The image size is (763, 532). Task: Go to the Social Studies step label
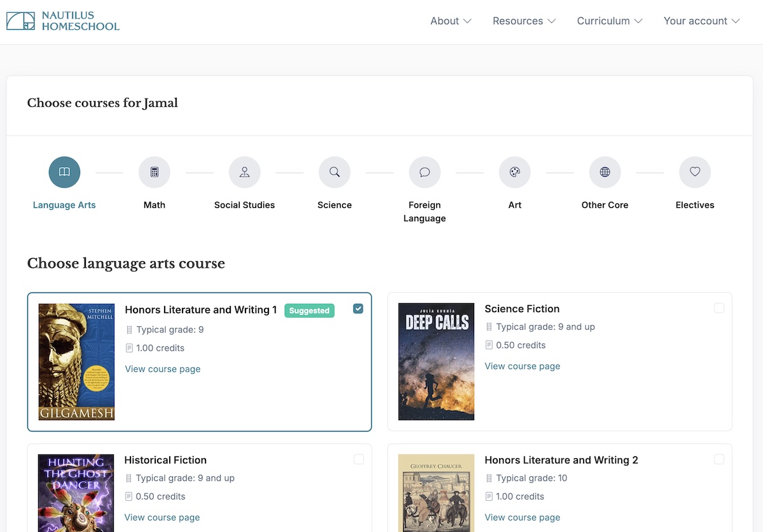tap(245, 205)
